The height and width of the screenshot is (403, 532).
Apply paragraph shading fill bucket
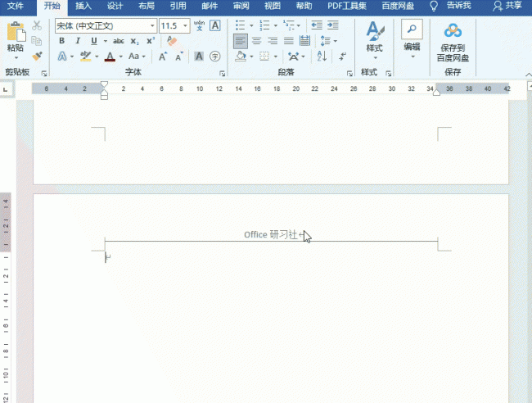[241, 57]
